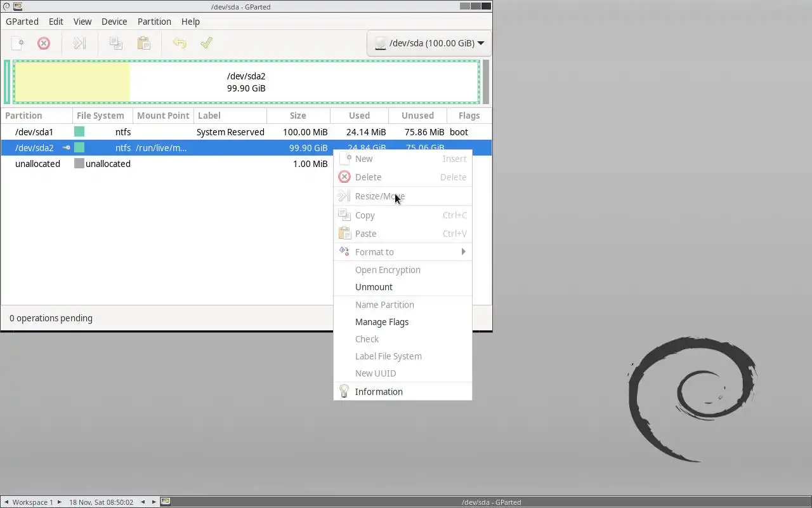Click the New partition toolbar icon
This screenshot has height=508, width=812.
coord(18,43)
